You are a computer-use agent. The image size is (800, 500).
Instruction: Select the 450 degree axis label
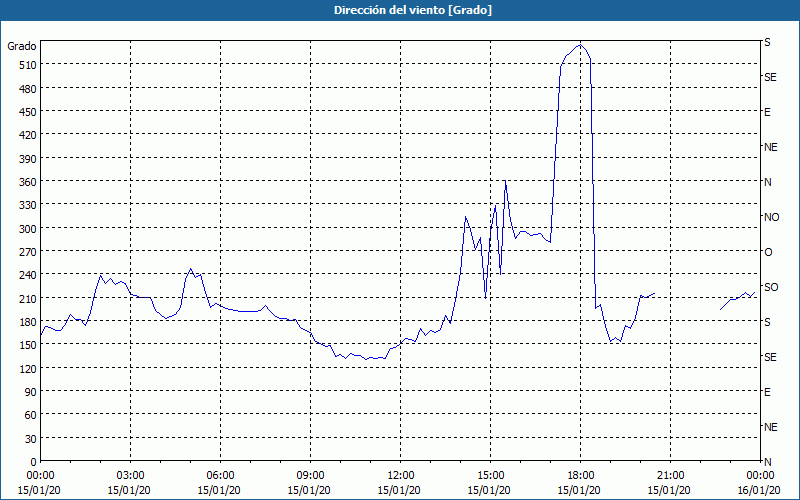point(28,112)
